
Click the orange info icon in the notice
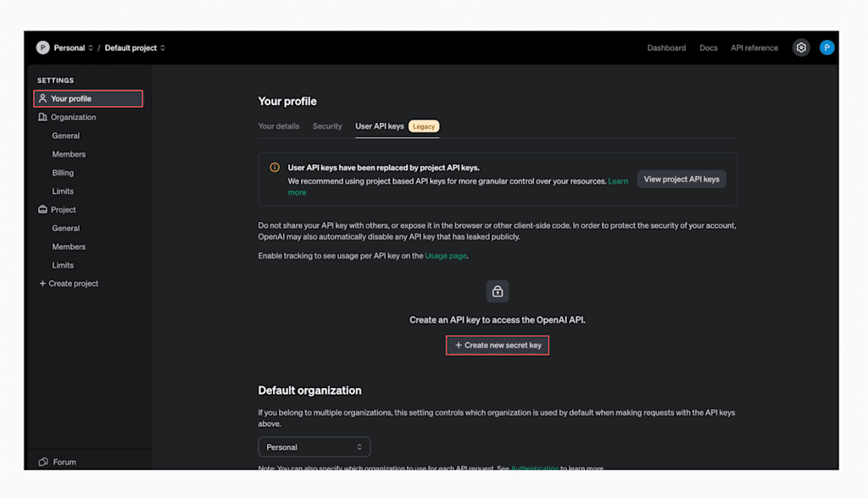pyautogui.click(x=275, y=167)
